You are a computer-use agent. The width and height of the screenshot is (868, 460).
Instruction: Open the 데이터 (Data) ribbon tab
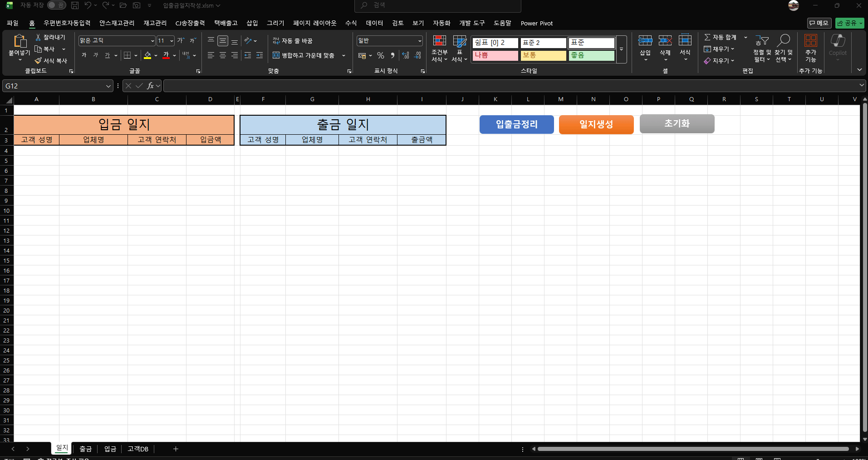pos(374,23)
